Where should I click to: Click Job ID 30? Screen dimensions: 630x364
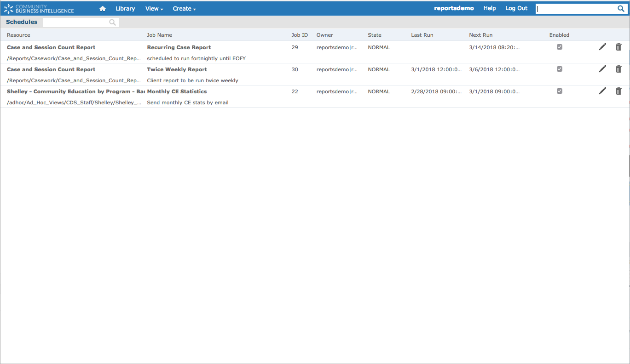coord(295,69)
